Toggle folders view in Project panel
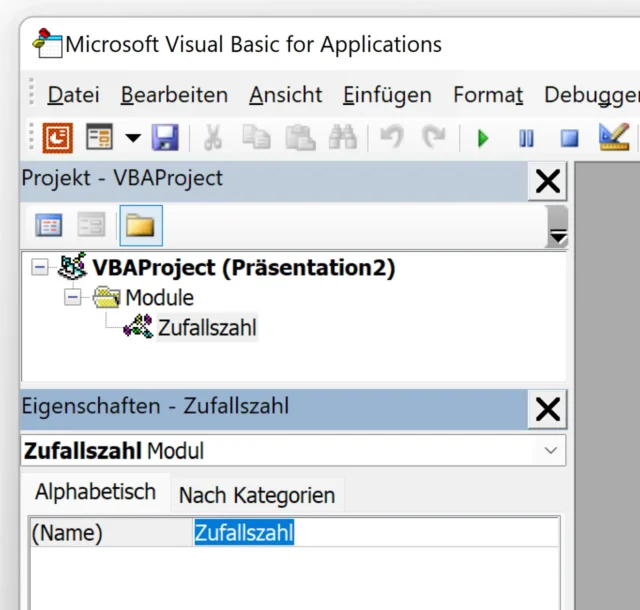This screenshot has width=640, height=610. tap(141, 226)
